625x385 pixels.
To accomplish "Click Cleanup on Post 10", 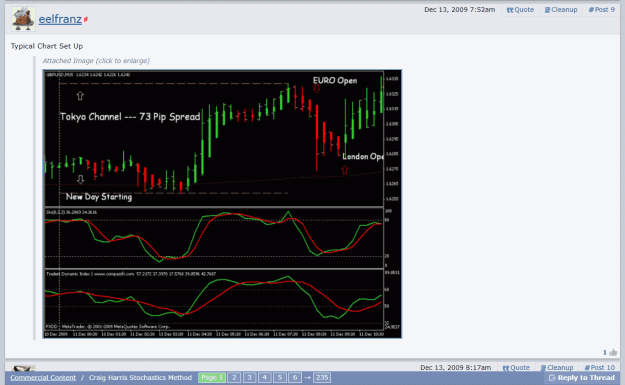I will (x=557, y=367).
